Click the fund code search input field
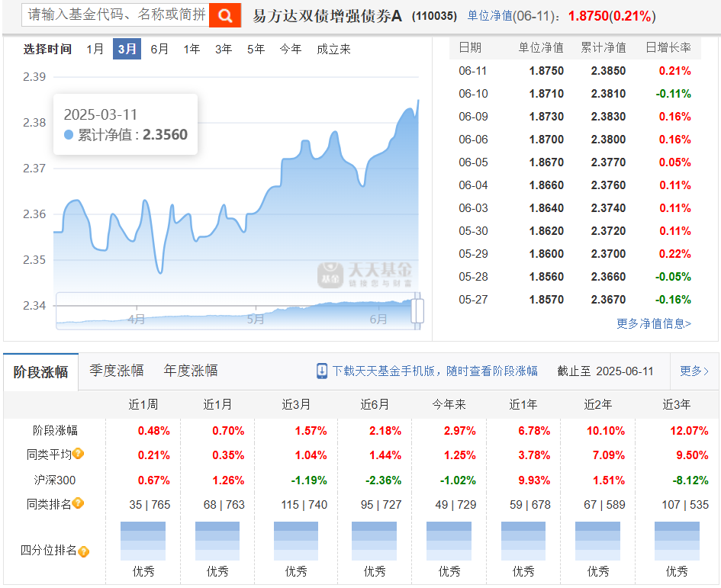Image resolution: width=721 pixels, height=588 pixels. point(115,14)
